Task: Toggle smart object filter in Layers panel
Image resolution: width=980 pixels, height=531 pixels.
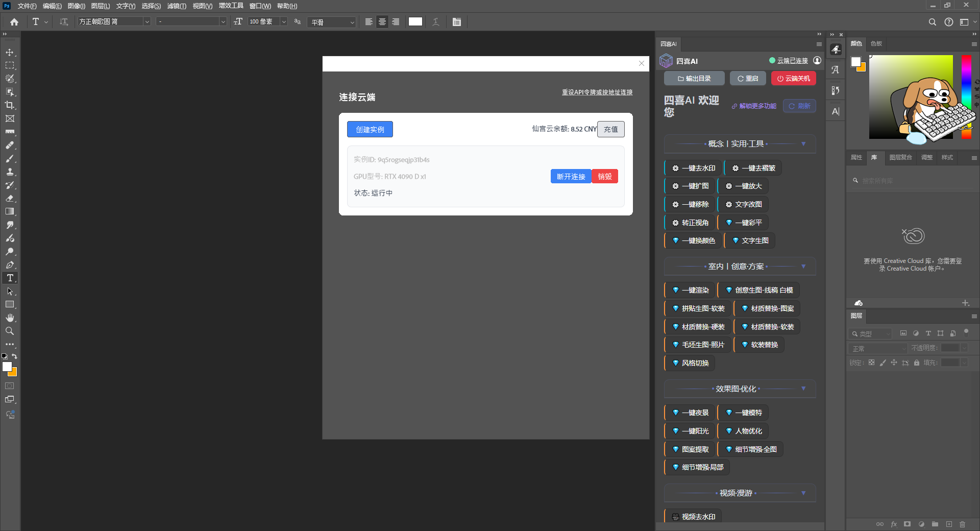Action: (x=953, y=333)
